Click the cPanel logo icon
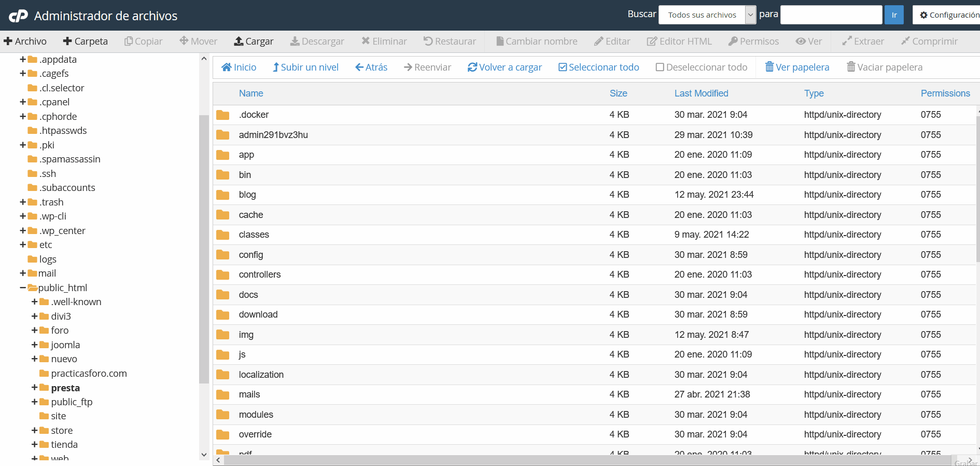The image size is (980, 466). pyautogui.click(x=18, y=16)
